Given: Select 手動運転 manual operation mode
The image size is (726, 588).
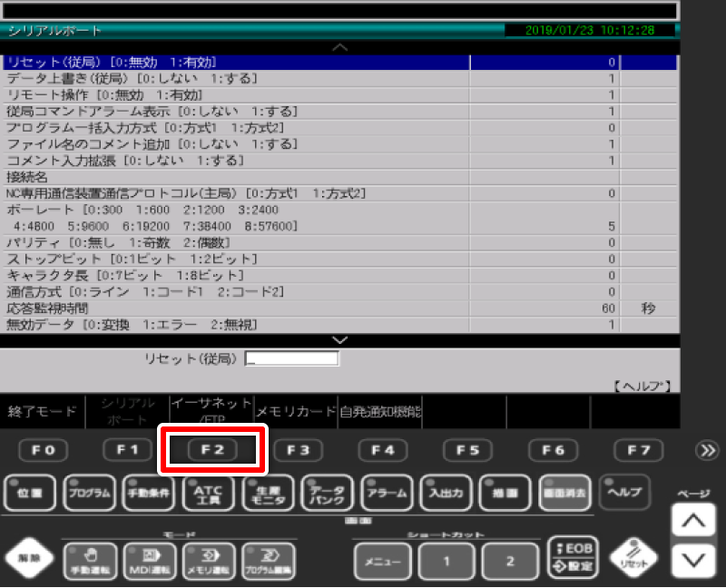Looking at the screenshot, I should point(90,561).
